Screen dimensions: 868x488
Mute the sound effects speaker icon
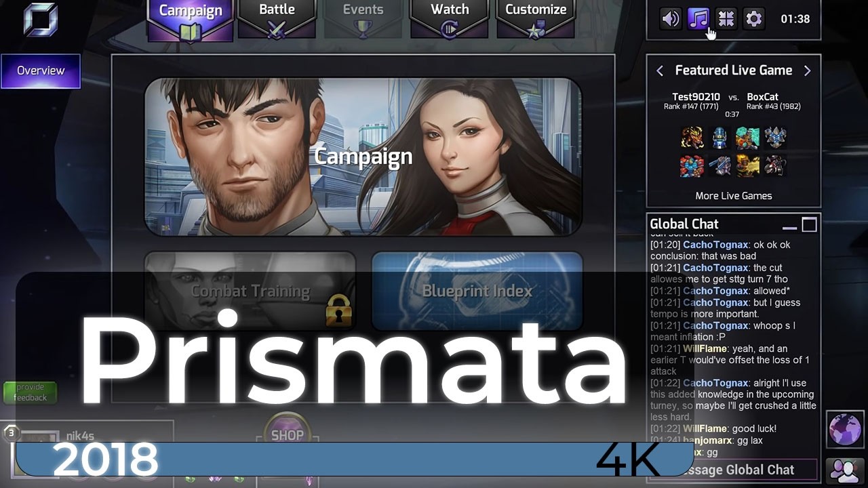click(671, 19)
